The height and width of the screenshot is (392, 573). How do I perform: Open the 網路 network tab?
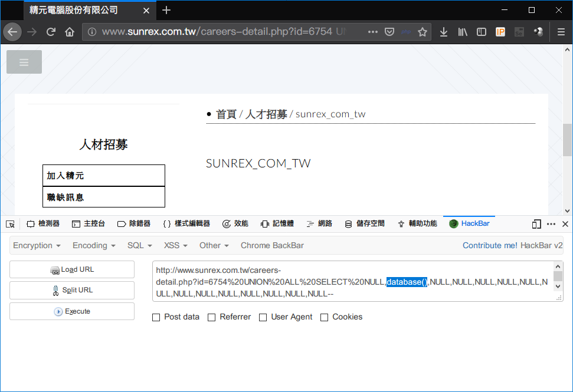pyautogui.click(x=319, y=224)
